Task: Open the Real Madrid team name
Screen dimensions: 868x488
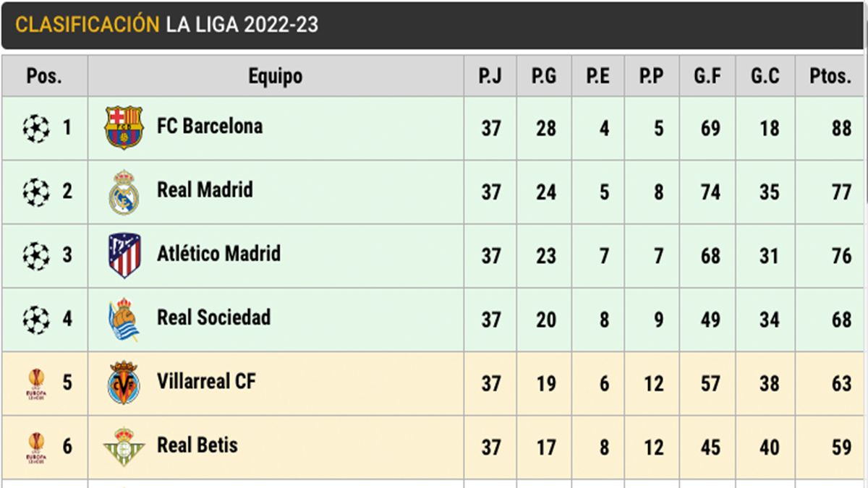Action: click(205, 190)
